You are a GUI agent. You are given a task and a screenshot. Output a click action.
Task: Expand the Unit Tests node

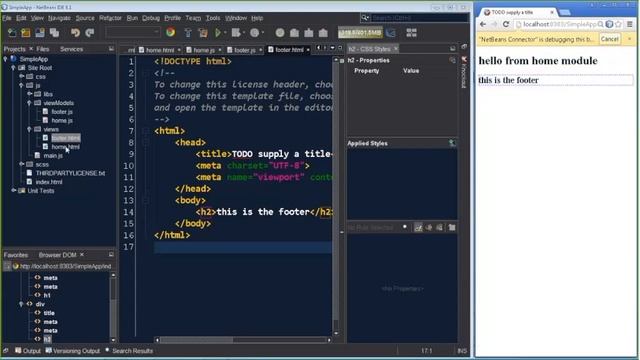13,191
